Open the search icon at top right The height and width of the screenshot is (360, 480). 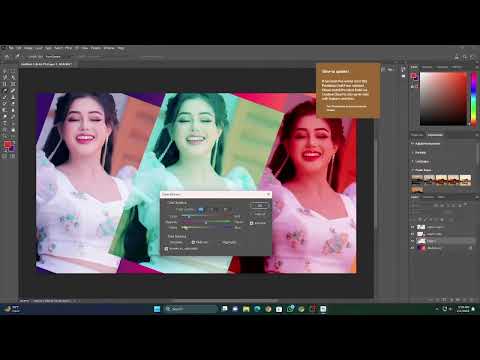(465, 57)
